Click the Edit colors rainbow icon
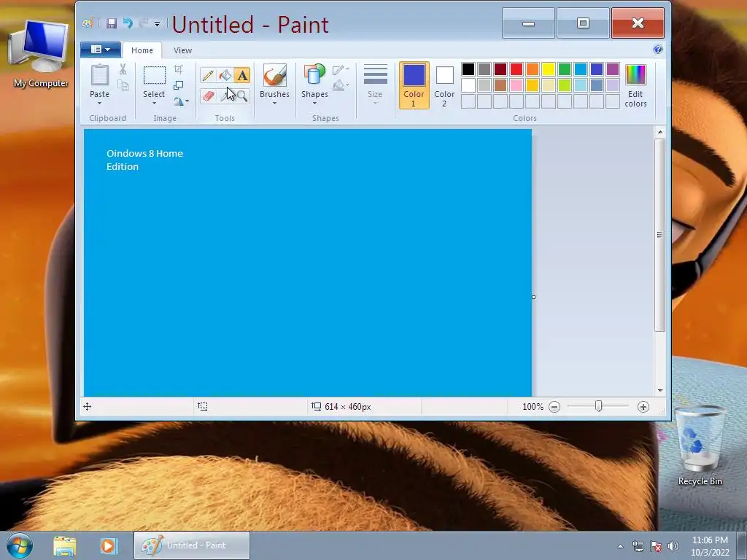Viewport: 747px width, 560px height. (635, 75)
